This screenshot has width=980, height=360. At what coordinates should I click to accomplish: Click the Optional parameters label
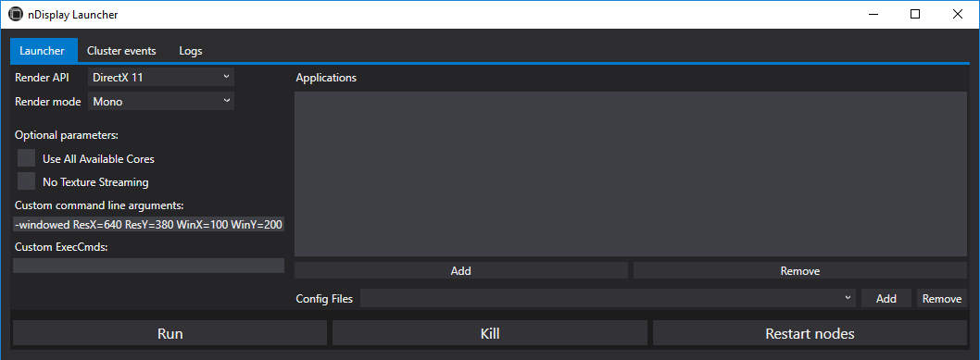tap(67, 135)
